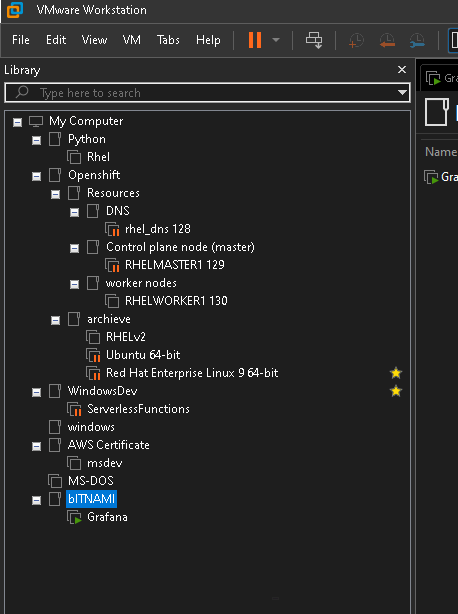Collapse the archieve folder node
Screen dimensions: 458x614
coord(56,321)
